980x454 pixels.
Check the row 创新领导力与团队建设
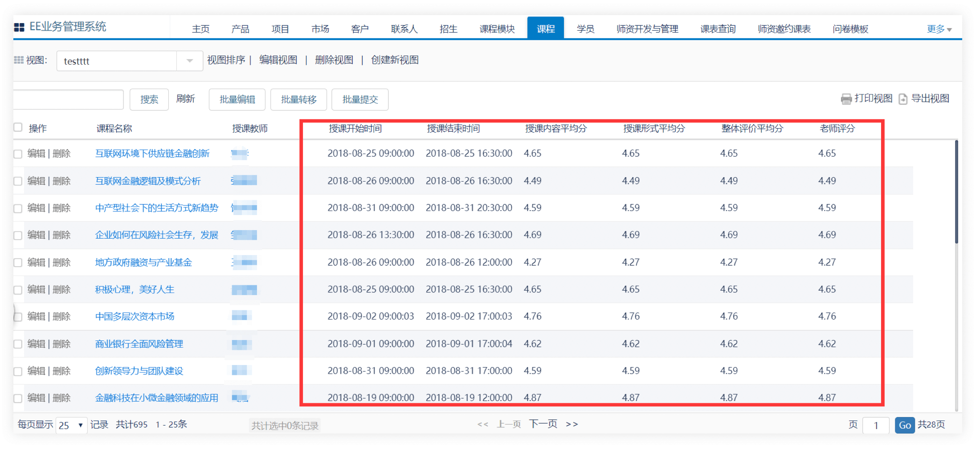click(x=18, y=371)
